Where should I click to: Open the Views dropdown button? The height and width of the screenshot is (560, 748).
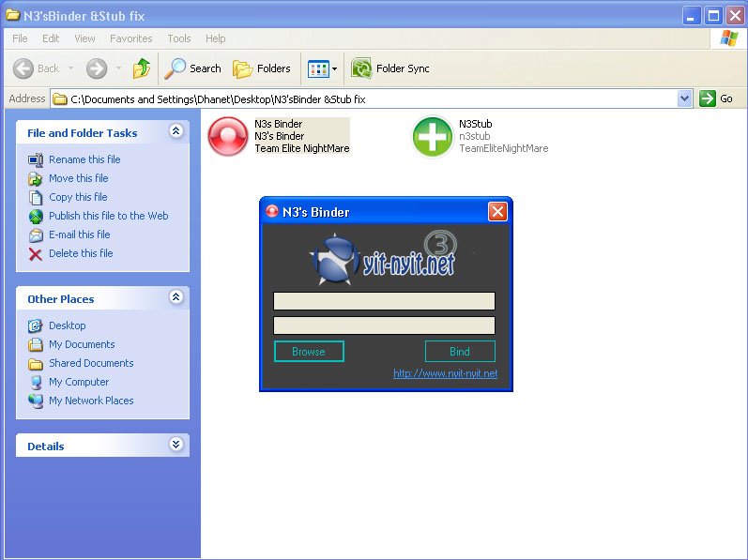323,68
